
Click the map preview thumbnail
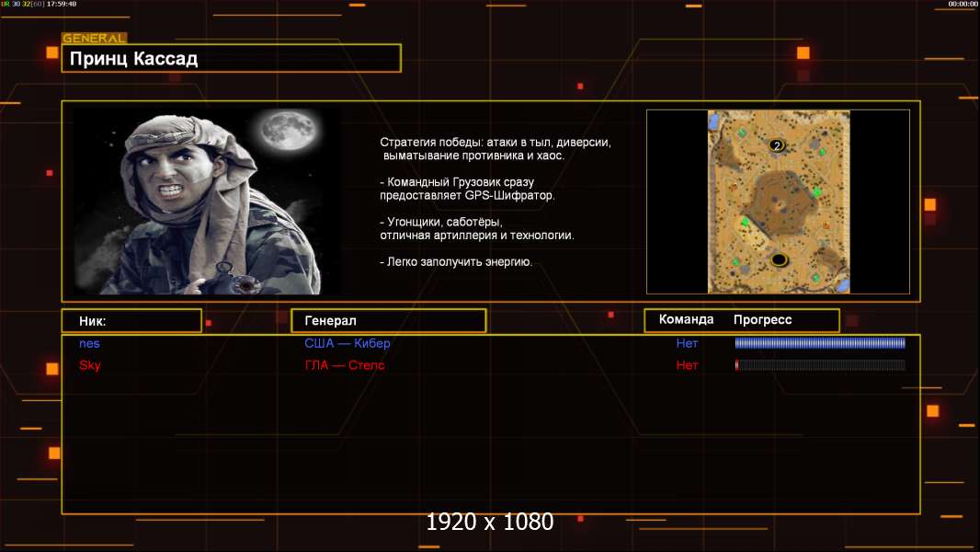[x=778, y=201]
